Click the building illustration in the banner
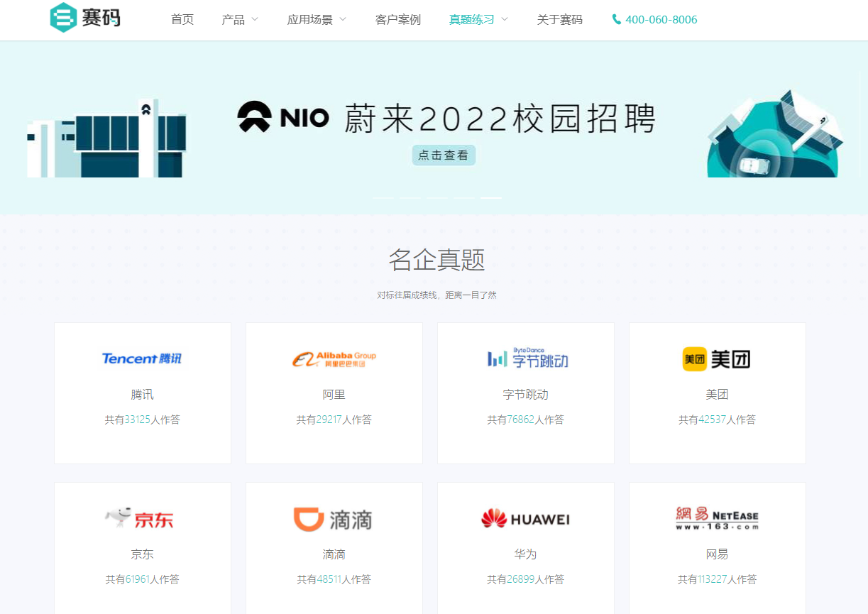Viewport: 868px width, 614px height. [x=106, y=139]
